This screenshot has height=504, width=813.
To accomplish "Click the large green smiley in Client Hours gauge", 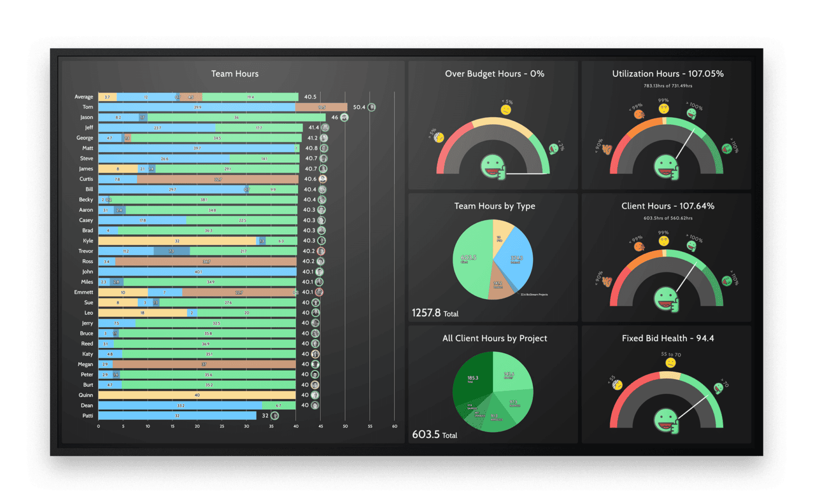I will point(666,299).
